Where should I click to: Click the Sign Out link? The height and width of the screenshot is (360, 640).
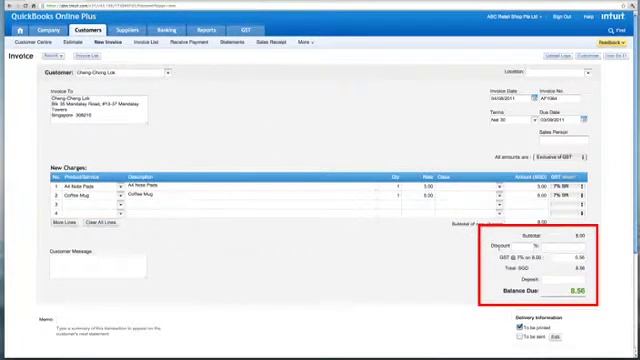point(562,17)
